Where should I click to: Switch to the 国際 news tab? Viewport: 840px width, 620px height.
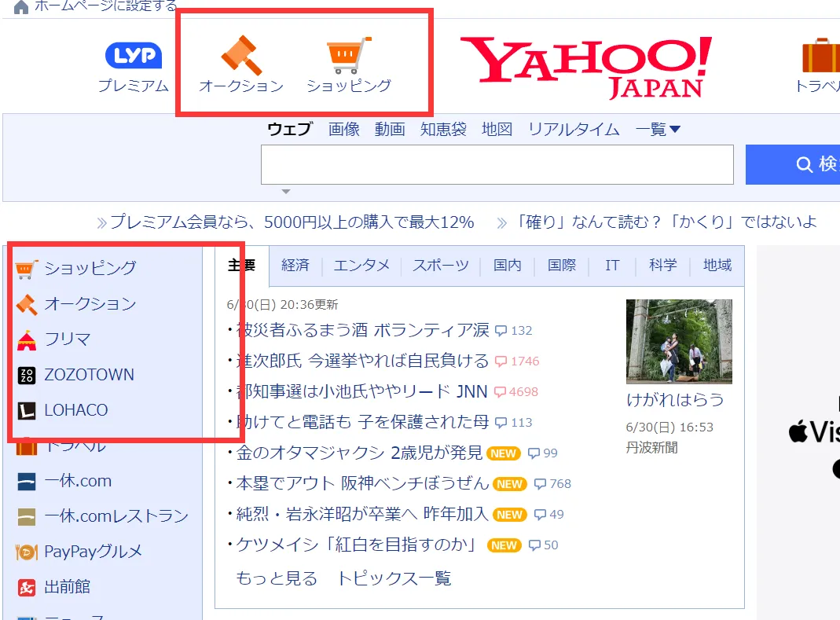pyautogui.click(x=561, y=266)
